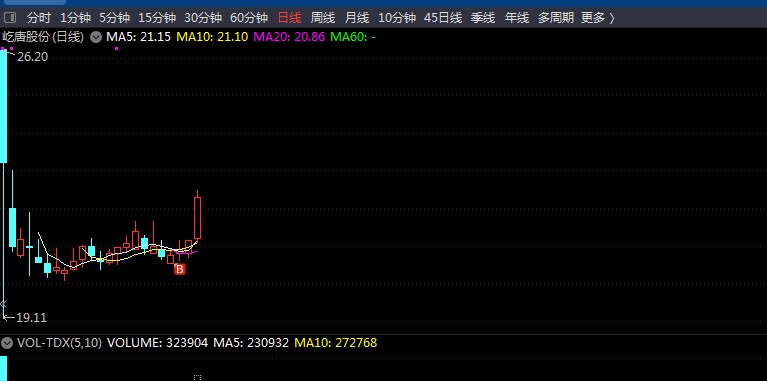This screenshot has height=381, width=767.
Task: Open the 季线 quarterly chart
Action: 483,19
